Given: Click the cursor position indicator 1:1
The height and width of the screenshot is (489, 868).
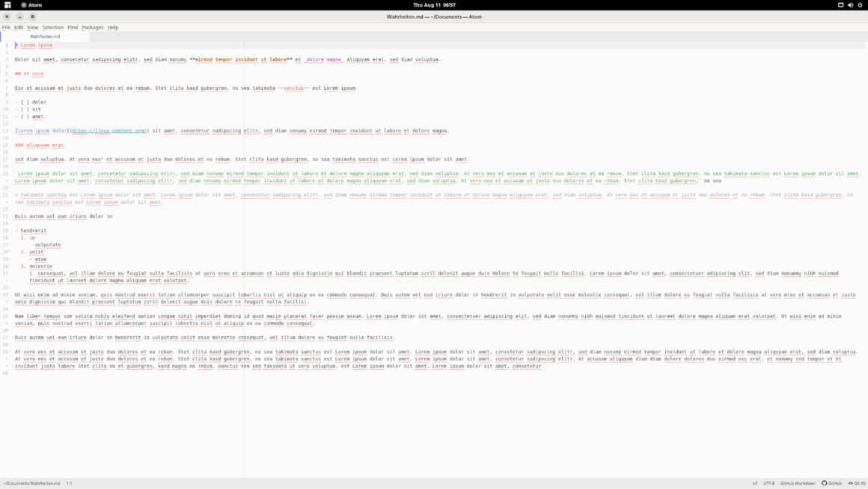Looking at the screenshot, I should [69, 483].
